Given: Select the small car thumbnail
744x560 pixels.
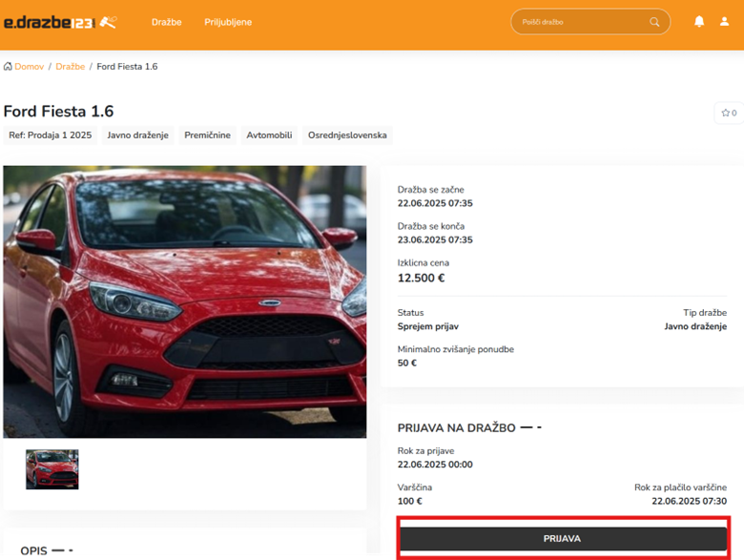Looking at the screenshot, I should [52, 469].
